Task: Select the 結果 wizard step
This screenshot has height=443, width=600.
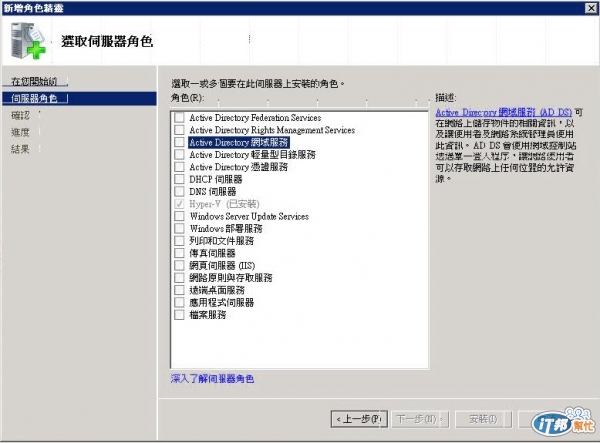Action: point(20,149)
